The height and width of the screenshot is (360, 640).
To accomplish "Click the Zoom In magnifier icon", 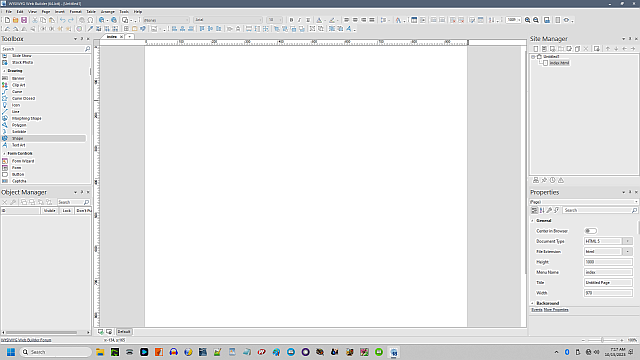I will click(x=528, y=20).
